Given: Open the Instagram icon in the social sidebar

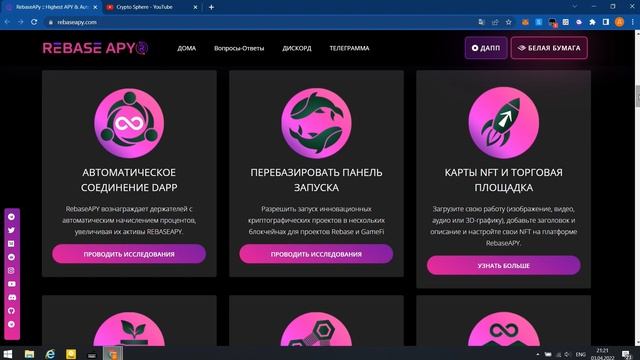Looking at the screenshot, I should tap(11, 270).
